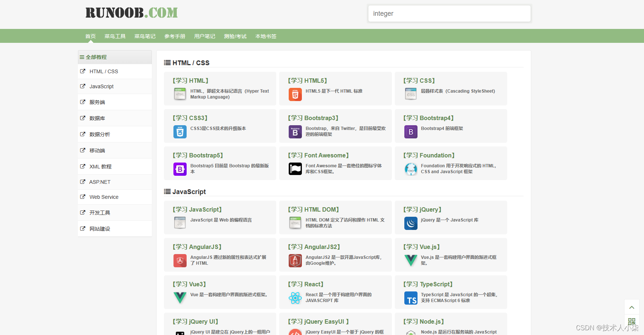Viewport: 644px width, 335px height.
Task: Select 数据库 in the sidebar
Action: click(x=115, y=118)
